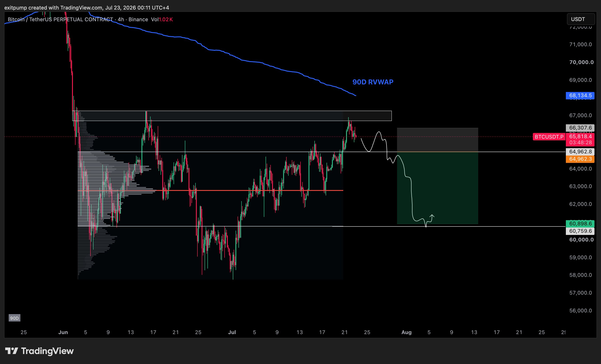The height and width of the screenshot is (364, 601).
Task: Click the 71,000.0 price axis tick
Action: pyautogui.click(x=581, y=44)
